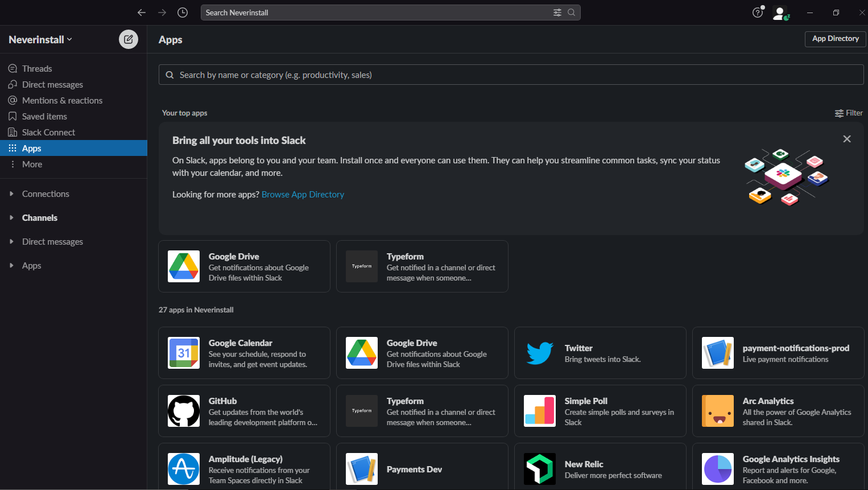The image size is (868, 490).
Task: Open the Arc Analytics app title
Action: pos(768,401)
